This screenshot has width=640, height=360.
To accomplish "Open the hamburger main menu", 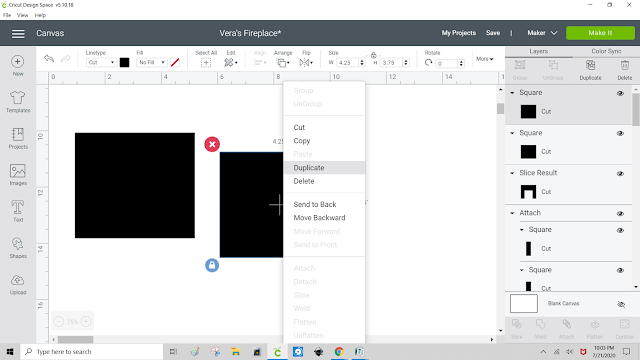I will (18, 33).
